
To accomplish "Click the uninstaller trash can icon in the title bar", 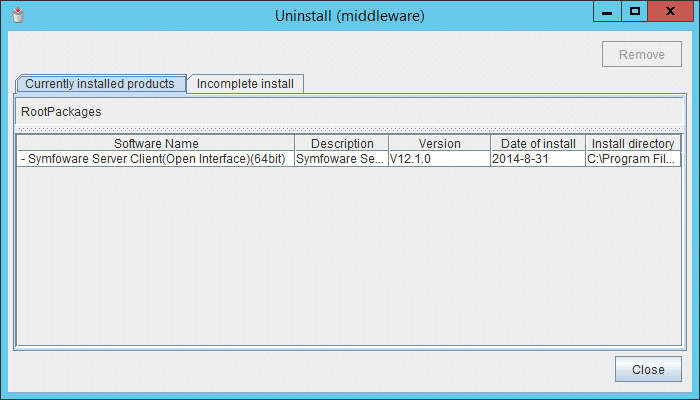I will coord(18,15).
